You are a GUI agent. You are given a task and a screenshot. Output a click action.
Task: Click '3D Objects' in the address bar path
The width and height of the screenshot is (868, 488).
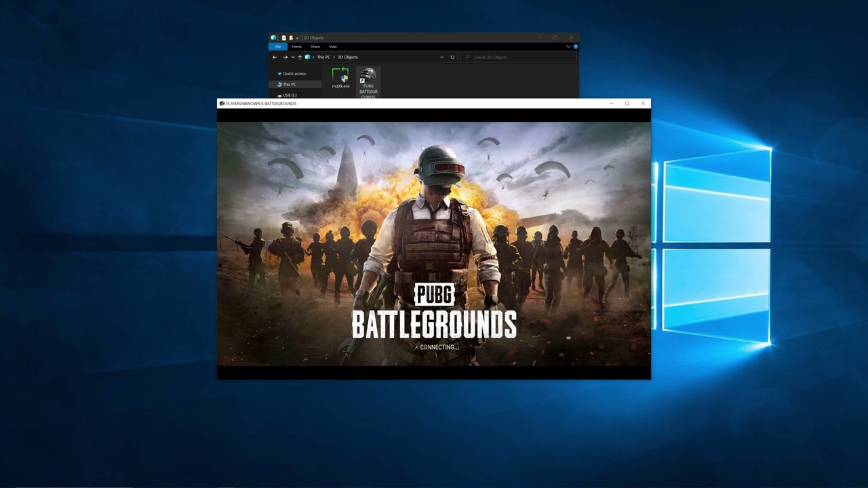pyautogui.click(x=347, y=57)
